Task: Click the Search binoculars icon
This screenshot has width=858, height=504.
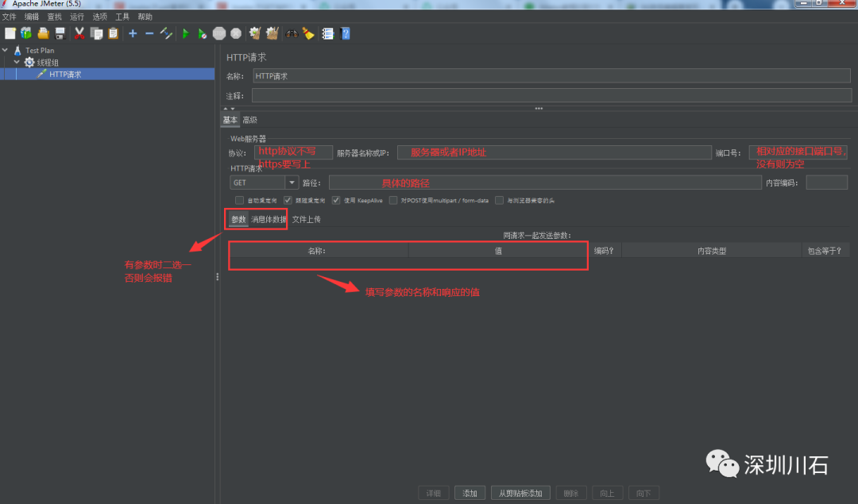Action: click(x=292, y=33)
